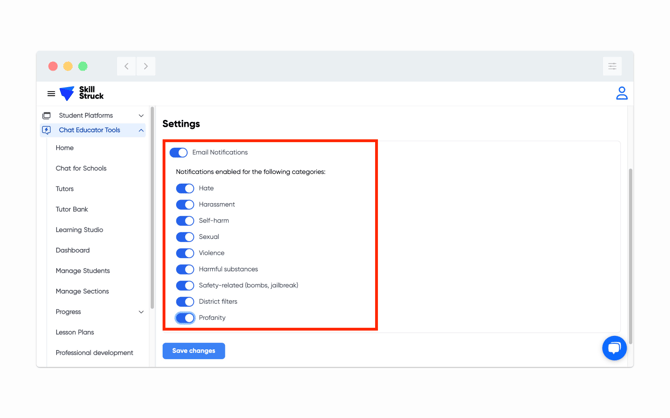This screenshot has width=670, height=418.
Task: Switch off Self-harm notifications
Action: 185,221
